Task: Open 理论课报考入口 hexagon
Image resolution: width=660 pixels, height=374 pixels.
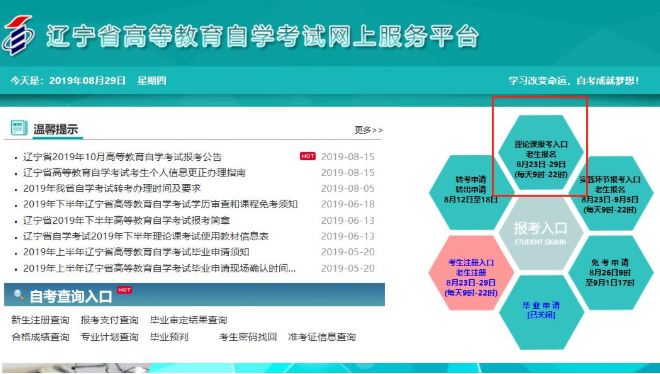Action: coord(540,152)
